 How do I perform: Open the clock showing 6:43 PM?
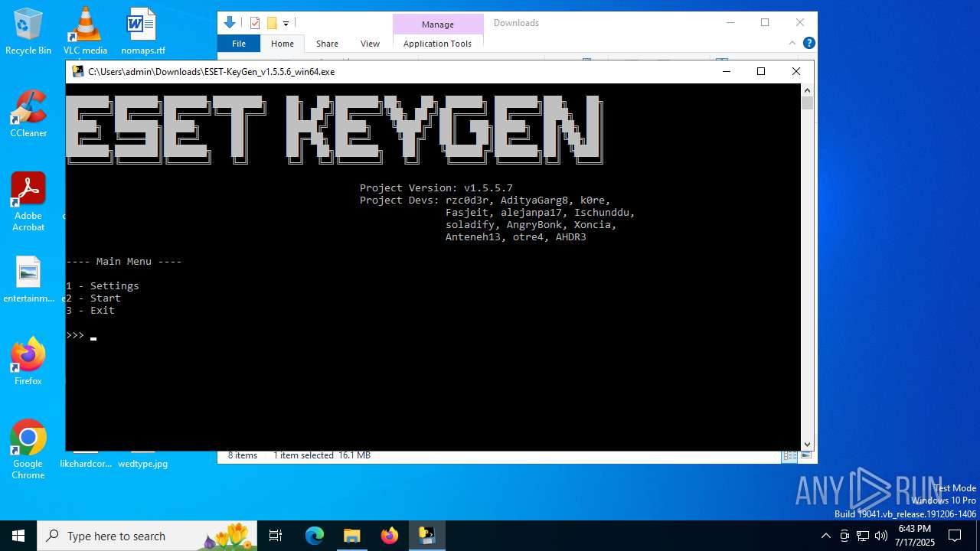point(915,536)
